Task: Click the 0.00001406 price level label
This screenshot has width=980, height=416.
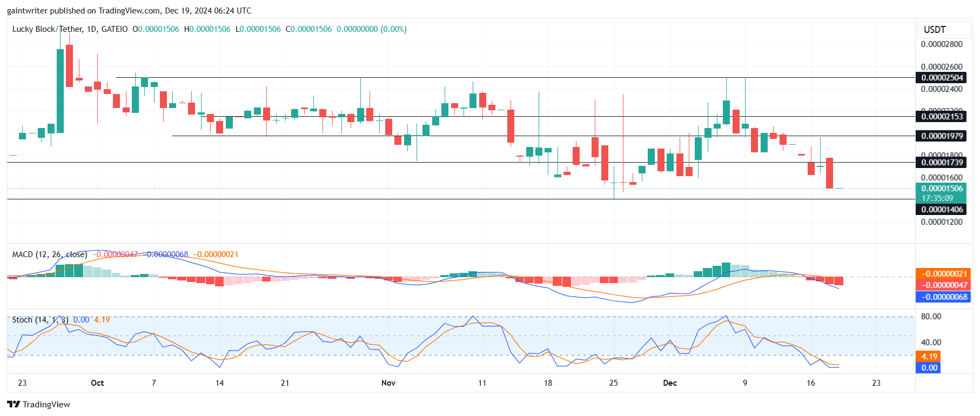Action: tap(942, 210)
